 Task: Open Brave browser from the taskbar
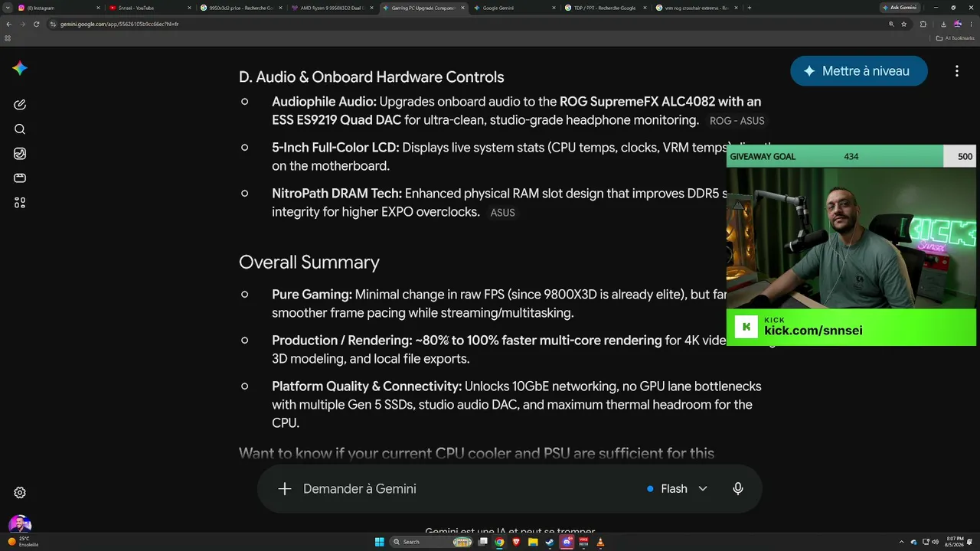click(516, 542)
